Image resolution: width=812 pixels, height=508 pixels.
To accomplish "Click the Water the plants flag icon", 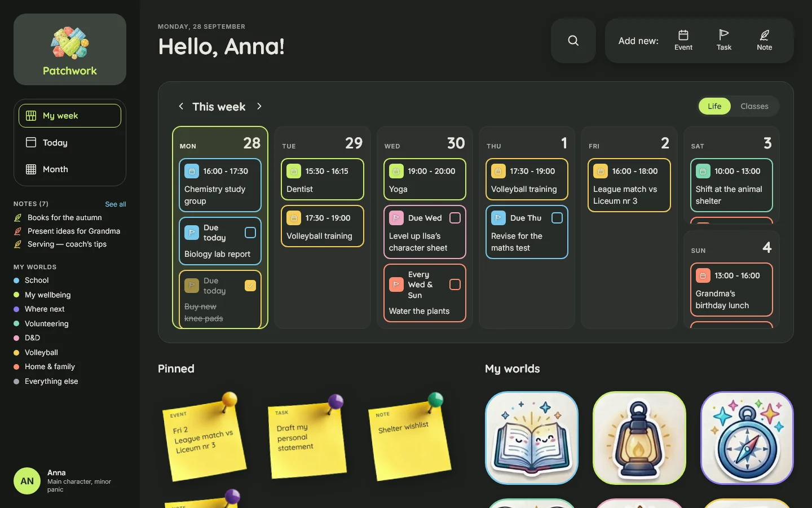I will pos(396,284).
